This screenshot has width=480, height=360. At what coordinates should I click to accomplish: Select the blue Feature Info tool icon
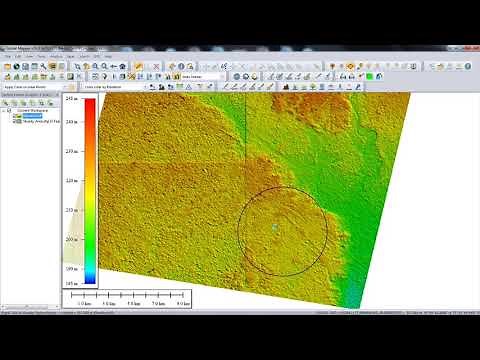181,67
